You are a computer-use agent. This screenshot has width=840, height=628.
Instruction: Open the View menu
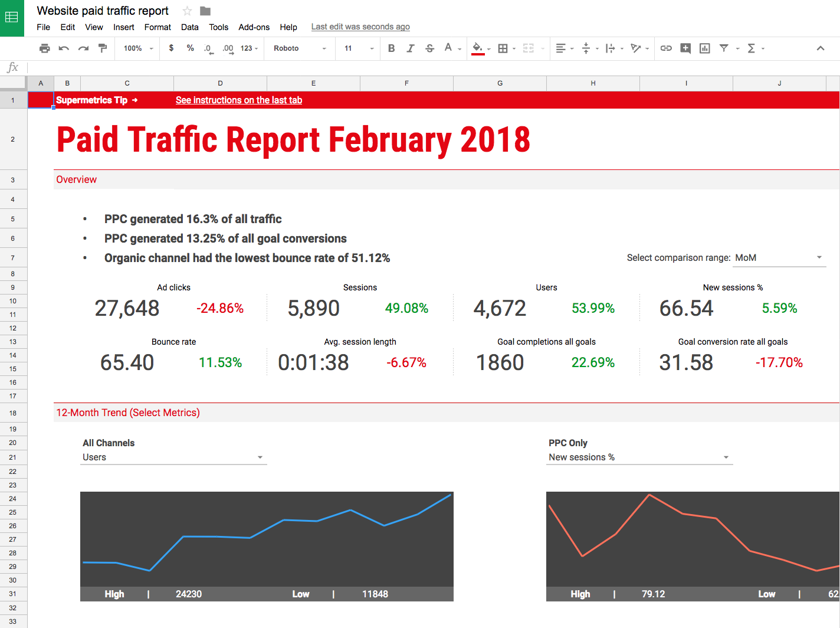[94, 27]
